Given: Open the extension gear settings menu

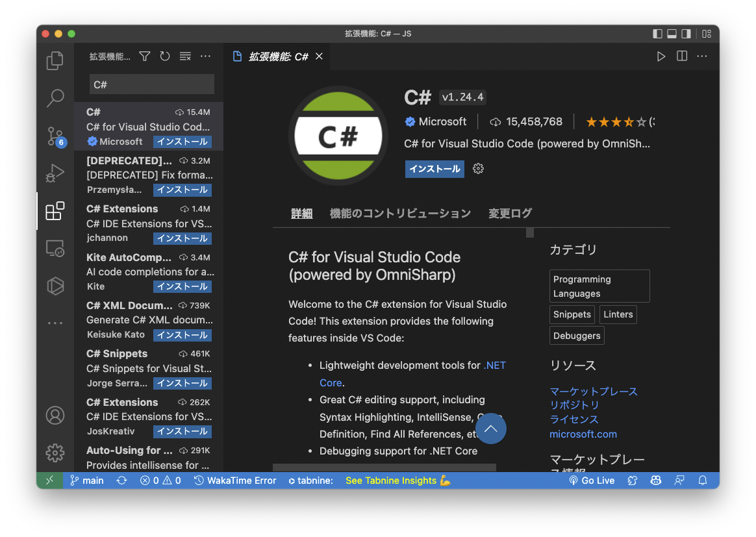Looking at the screenshot, I should click(478, 169).
